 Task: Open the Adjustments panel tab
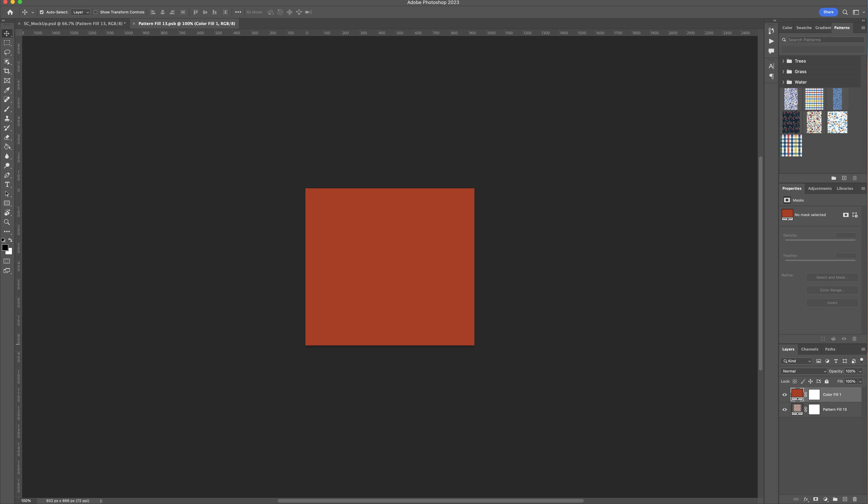pyautogui.click(x=819, y=189)
